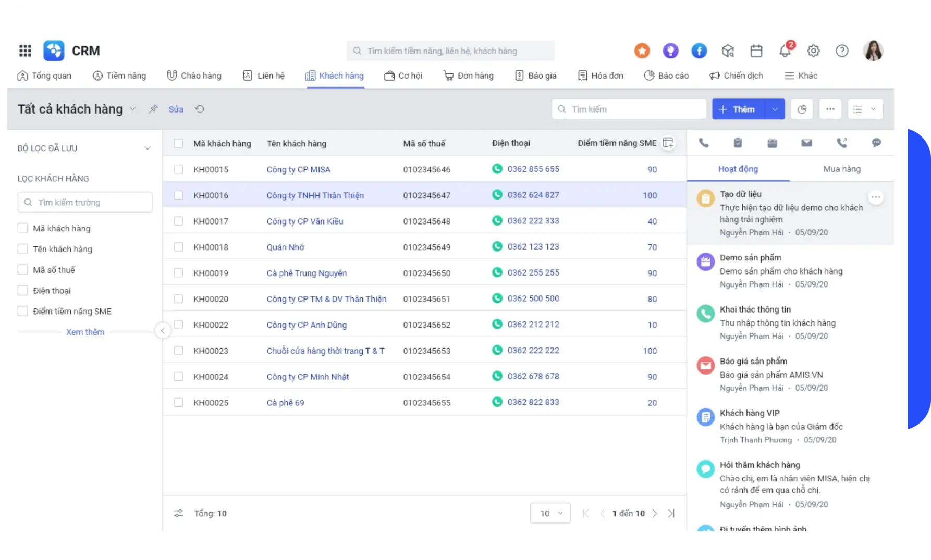
Task: Enable the Điểm tiềm năng SME filter checkbox
Action: point(22,311)
